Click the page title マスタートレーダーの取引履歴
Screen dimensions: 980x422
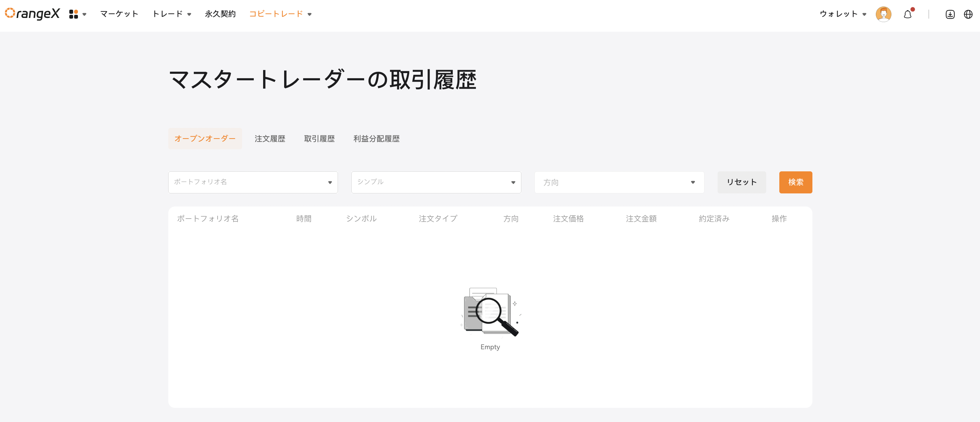pyautogui.click(x=323, y=80)
